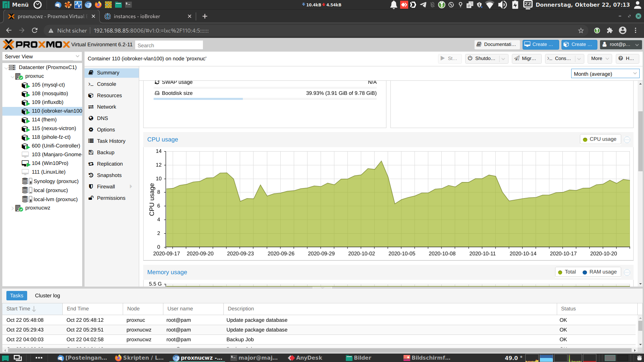Switch to the Cluster log tab
This screenshot has width=644, height=362.
tap(48, 296)
